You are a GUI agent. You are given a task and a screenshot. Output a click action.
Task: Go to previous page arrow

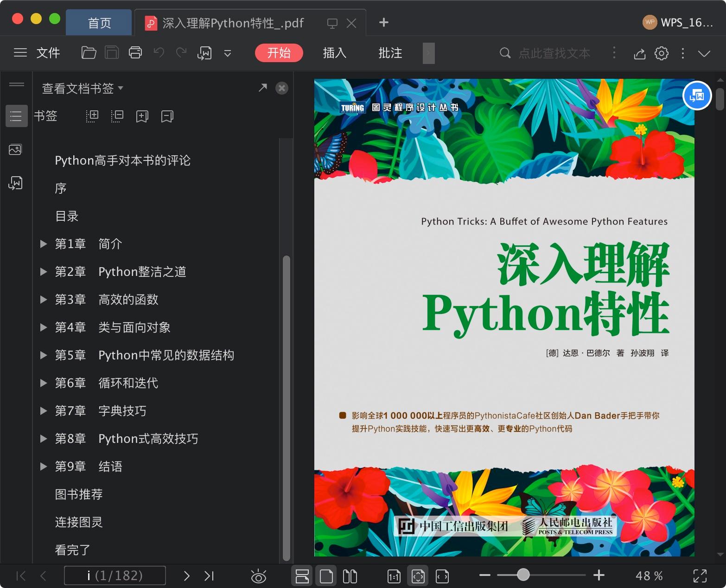click(x=43, y=576)
